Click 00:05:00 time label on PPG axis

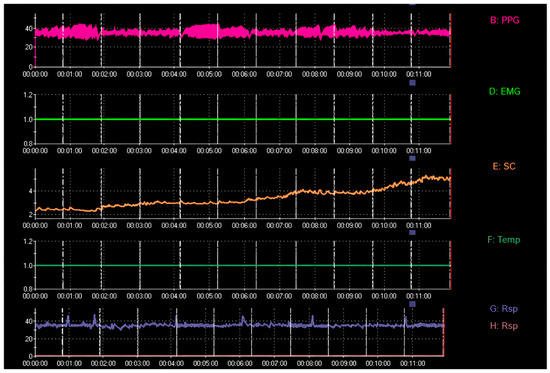pos(209,75)
